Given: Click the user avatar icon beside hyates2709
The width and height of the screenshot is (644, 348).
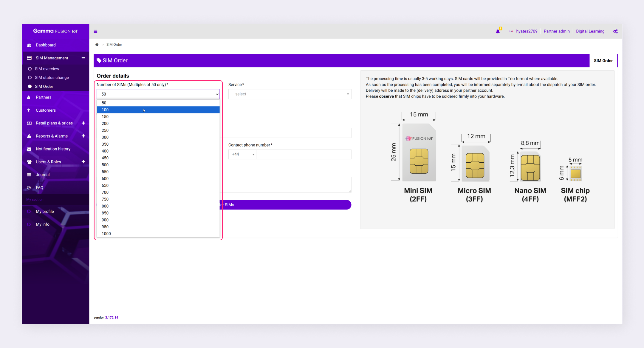Looking at the screenshot, I should [x=511, y=31].
